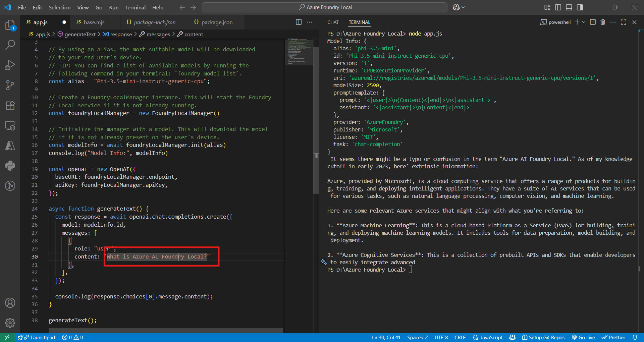Screen dimensions: 644x342
Task: Click the CRLF line ending selector
Action: pos(460,337)
